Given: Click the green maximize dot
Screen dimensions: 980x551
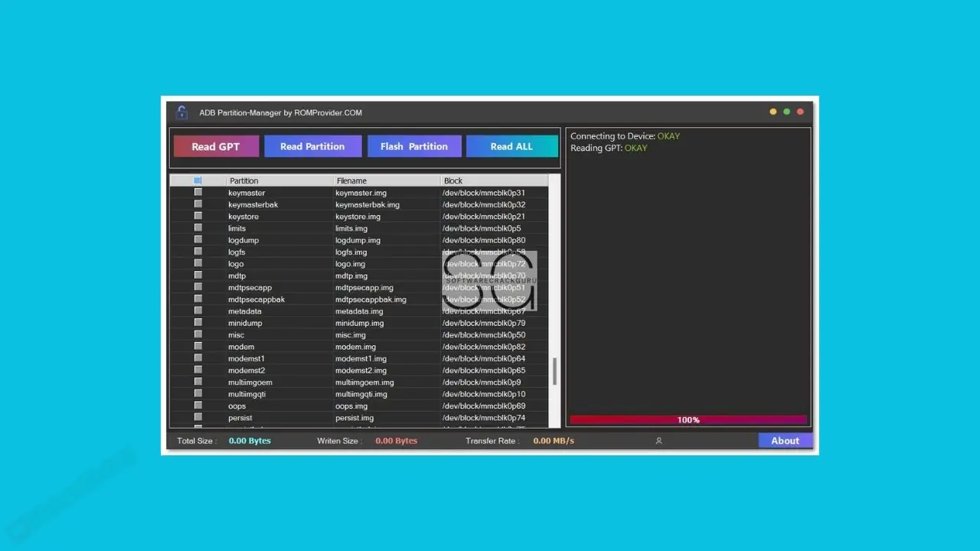Looking at the screenshot, I should (786, 112).
